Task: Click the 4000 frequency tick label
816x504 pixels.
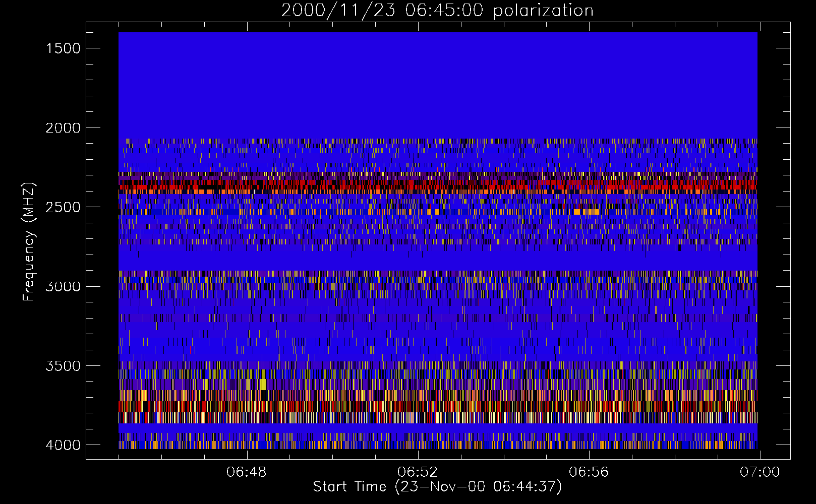Action: click(x=63, y=445)
